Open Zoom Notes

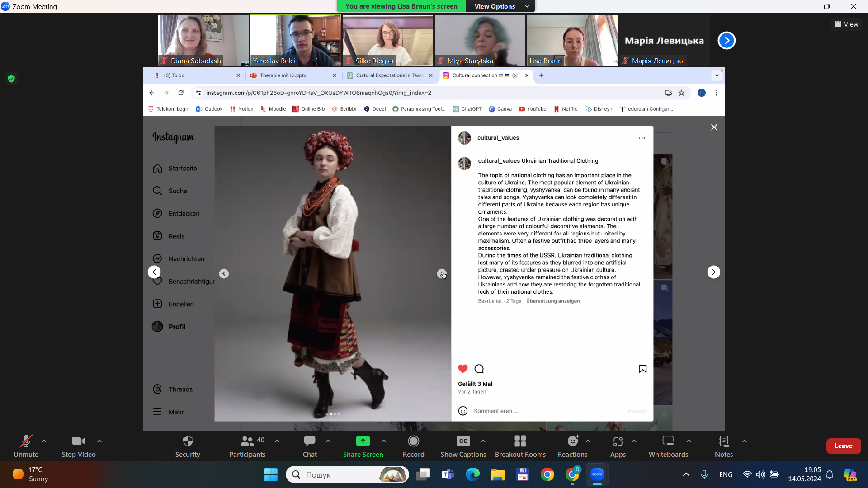[x=723, y=446]
